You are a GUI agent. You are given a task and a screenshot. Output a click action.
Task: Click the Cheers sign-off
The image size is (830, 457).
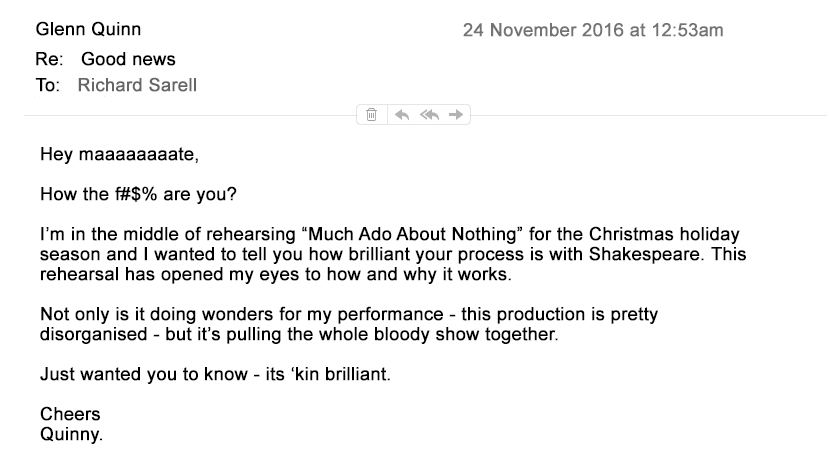(70, 414)
